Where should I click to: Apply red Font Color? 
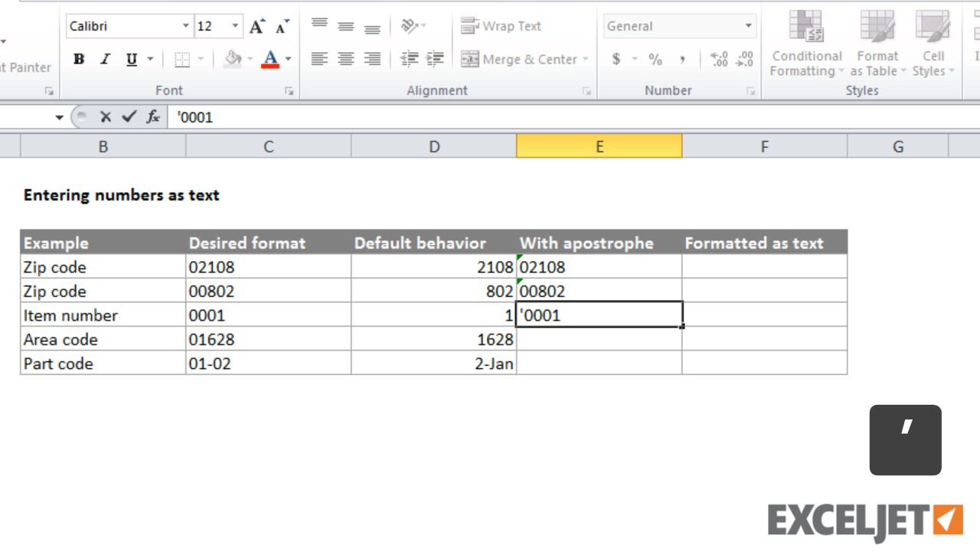(270, 59)
